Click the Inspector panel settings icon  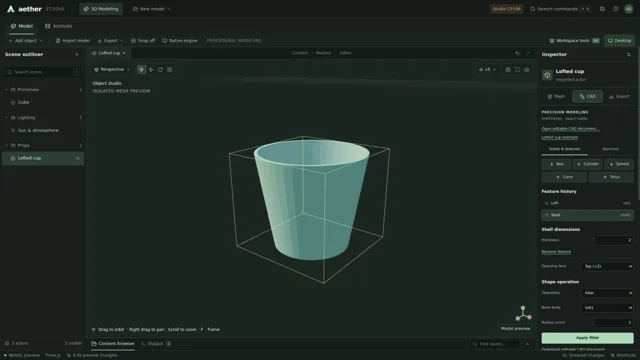(629, 54)
